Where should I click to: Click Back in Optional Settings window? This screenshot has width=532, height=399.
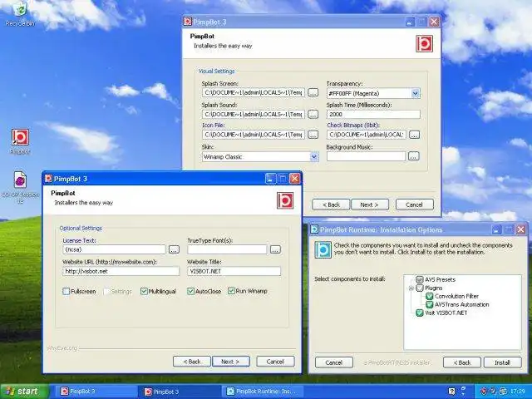pos(192,362)
